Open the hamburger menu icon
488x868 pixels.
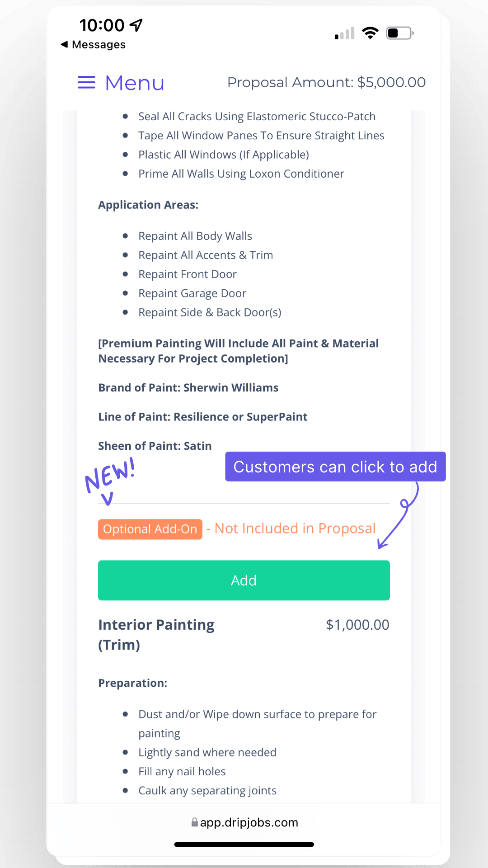[86, 83]
